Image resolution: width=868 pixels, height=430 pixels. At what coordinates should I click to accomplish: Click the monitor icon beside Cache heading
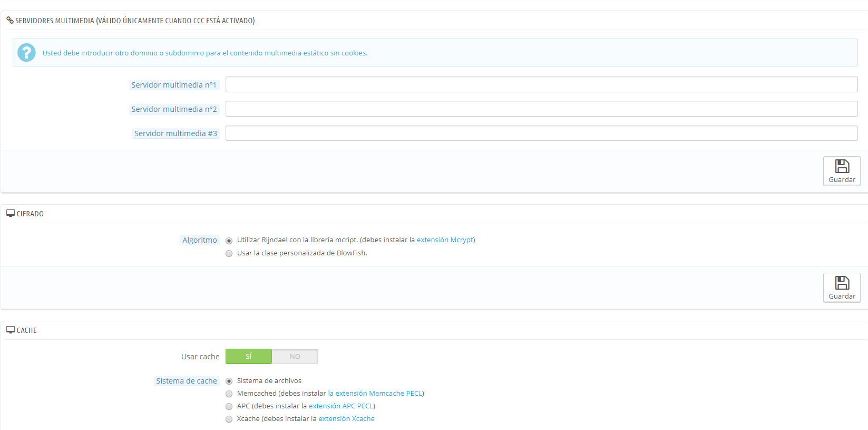tap(11, 330)
